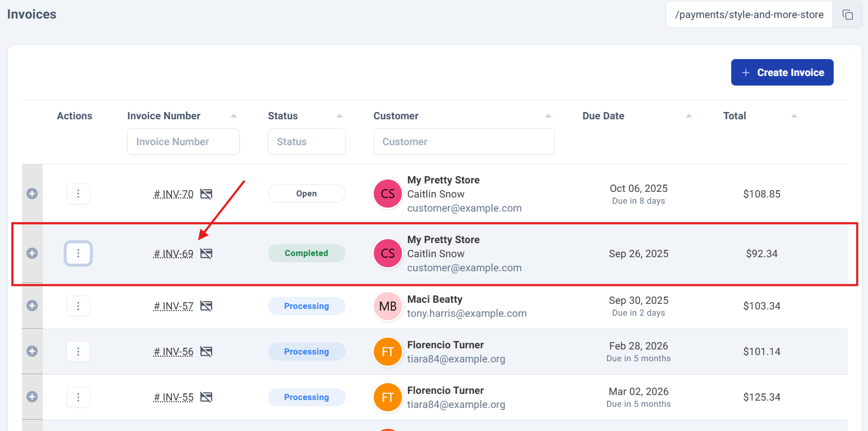The height and width of the screenshot is (431, 868).
Task: Expand the INV-70 row with the plus icon
Action: pyautogui.click(x=32, y=194)
